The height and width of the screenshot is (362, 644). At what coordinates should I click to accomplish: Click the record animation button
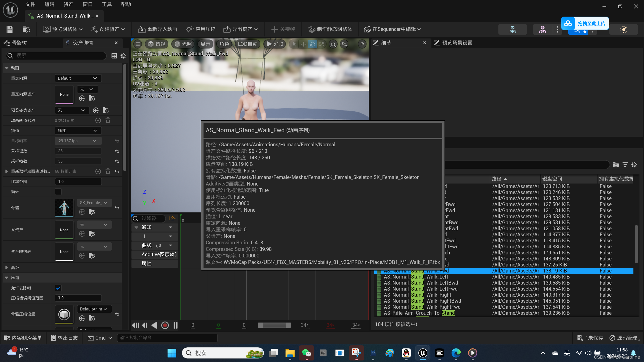(x=165, y=325)
